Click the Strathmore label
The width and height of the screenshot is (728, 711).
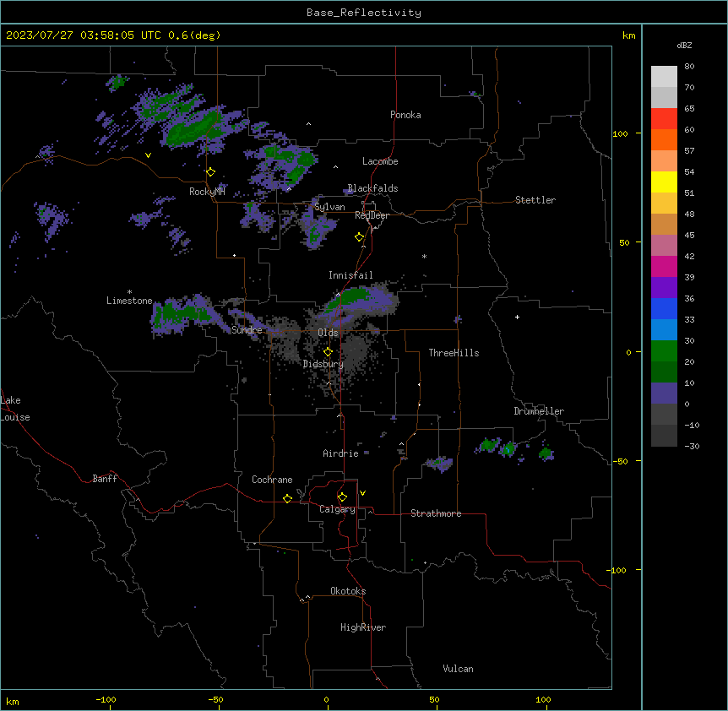click(436, 513)
